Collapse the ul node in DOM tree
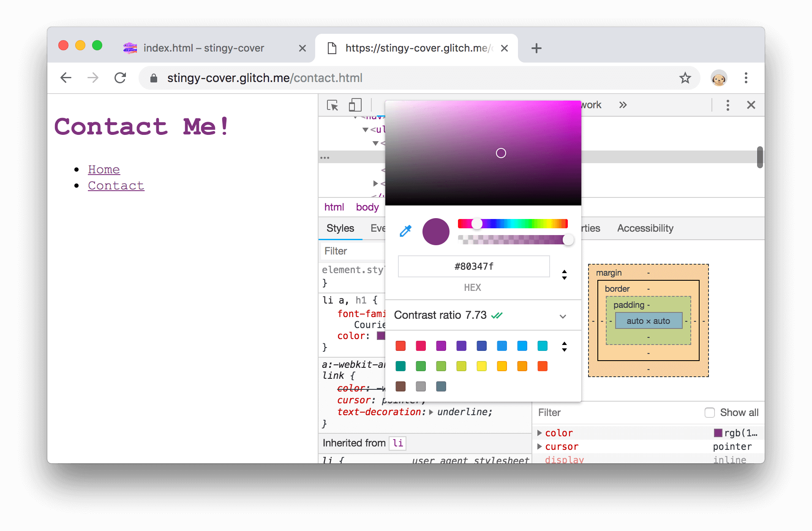The width and height of the screenshot is (812, 531). 365,130
